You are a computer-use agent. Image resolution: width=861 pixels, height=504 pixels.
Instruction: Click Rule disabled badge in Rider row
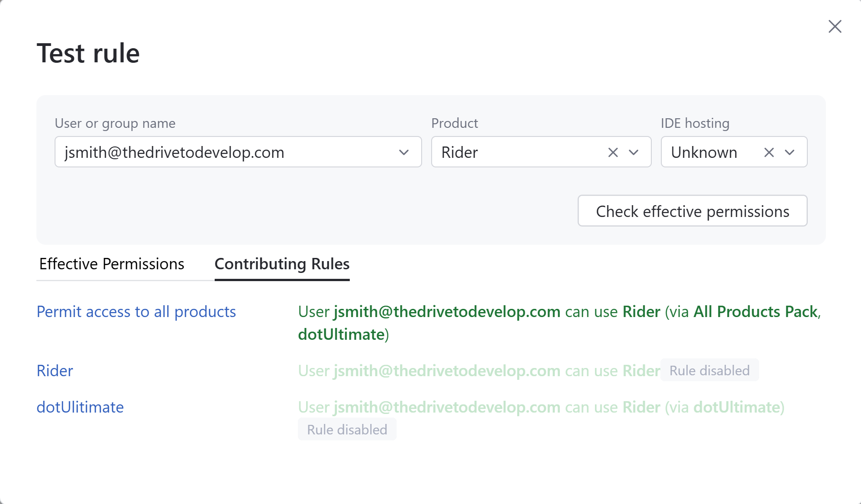coord(710,370)
